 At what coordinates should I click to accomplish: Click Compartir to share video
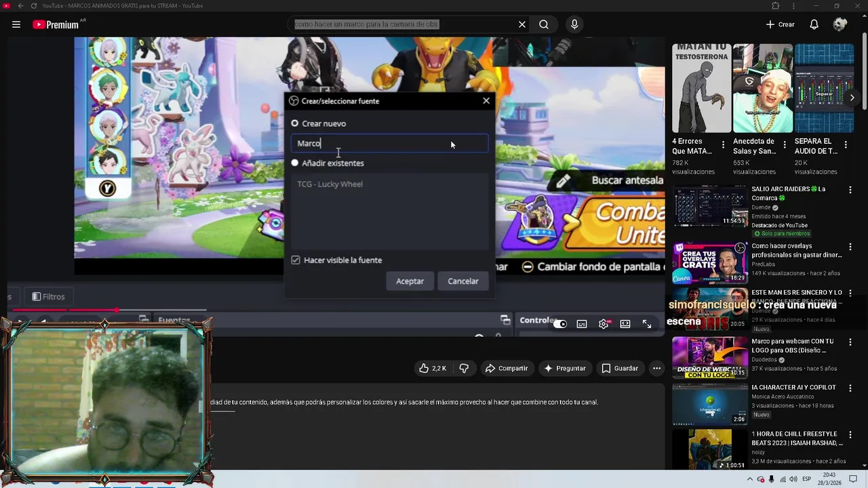point(506,368)
